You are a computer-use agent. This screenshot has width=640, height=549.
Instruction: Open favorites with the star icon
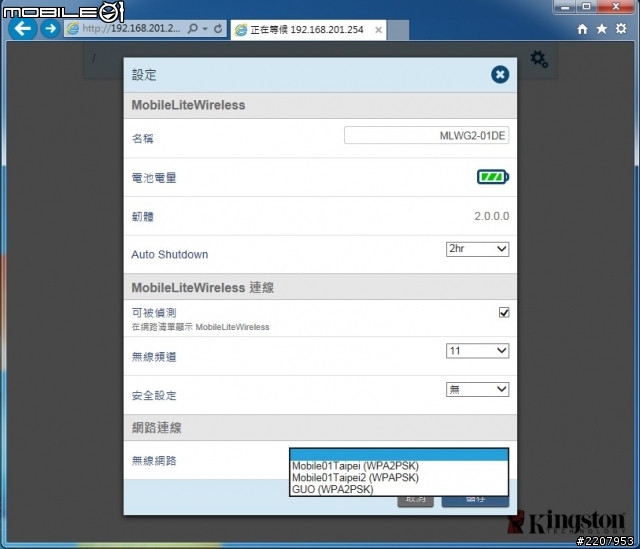[602, 29]
